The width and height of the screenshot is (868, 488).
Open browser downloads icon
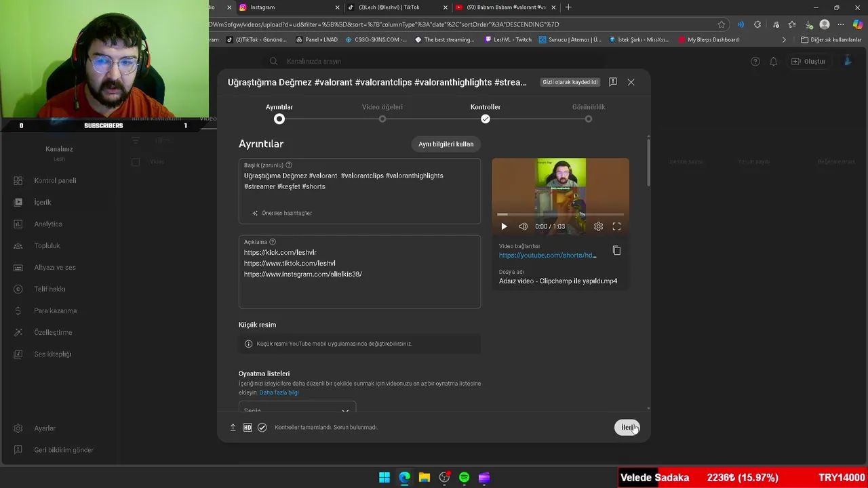click(x=809, y=24)
